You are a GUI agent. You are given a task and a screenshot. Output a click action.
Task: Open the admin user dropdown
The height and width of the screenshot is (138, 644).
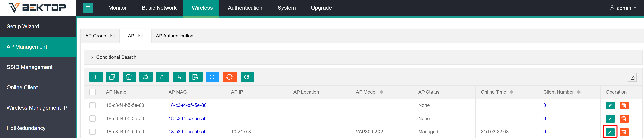pyautogui.click(x=623, y=8)
